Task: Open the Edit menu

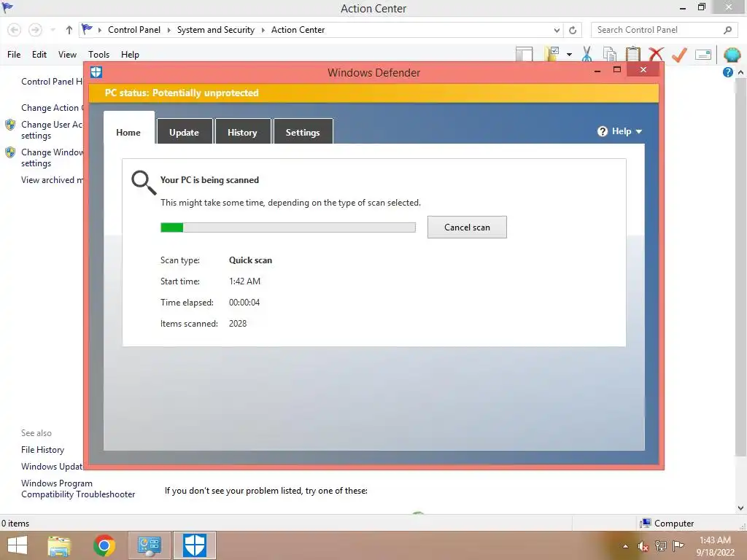Action: point(39,54)
